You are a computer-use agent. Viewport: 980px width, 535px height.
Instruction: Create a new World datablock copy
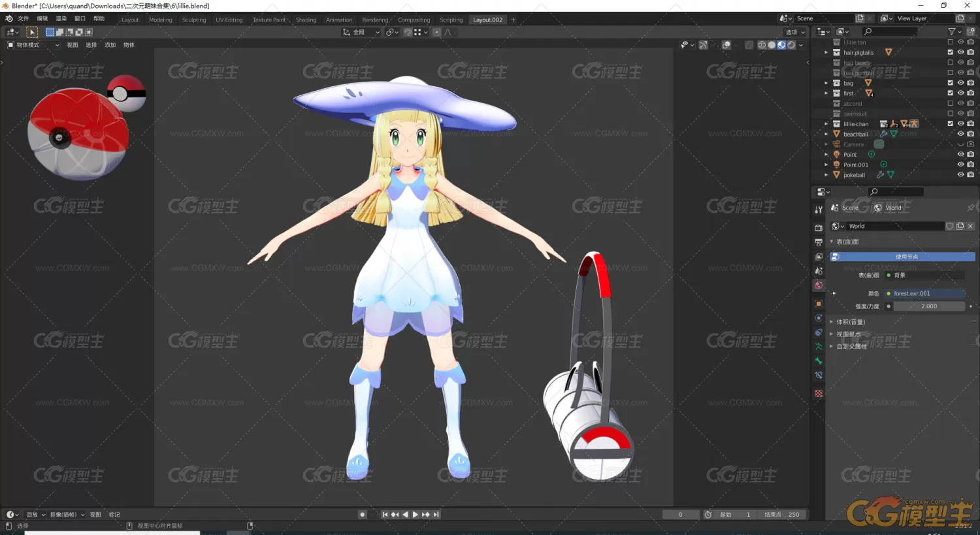[960, 226]
